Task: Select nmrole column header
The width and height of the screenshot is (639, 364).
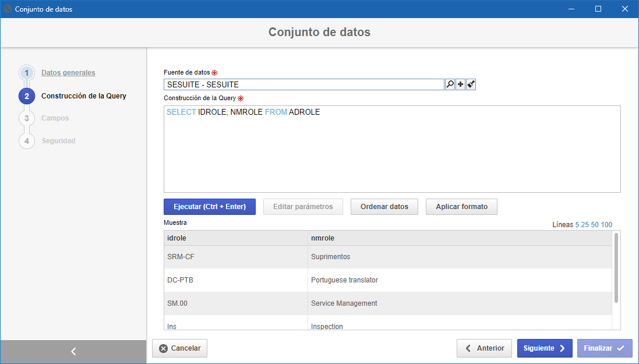Action: coord(460,238)
